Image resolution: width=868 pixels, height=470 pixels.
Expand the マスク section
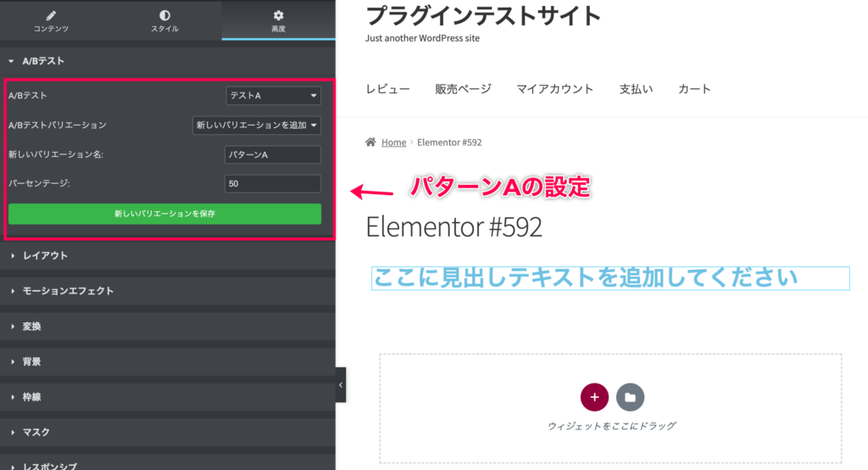(x=167, y=433)
